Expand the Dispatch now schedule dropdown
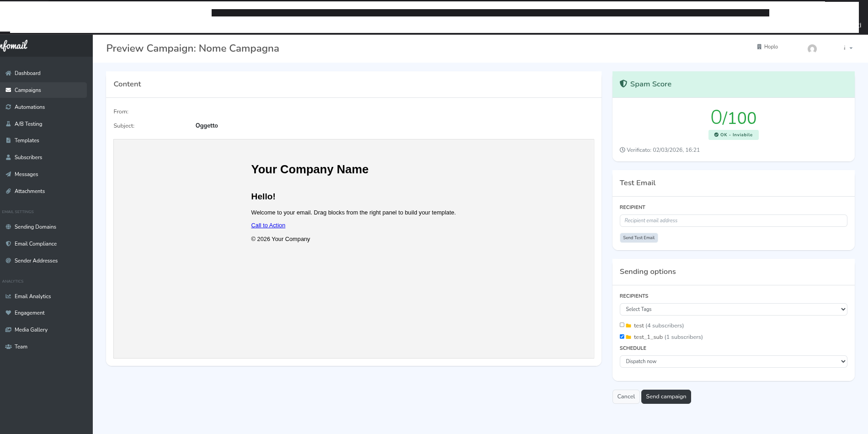 pyautogui.click(x=733, y=361)
